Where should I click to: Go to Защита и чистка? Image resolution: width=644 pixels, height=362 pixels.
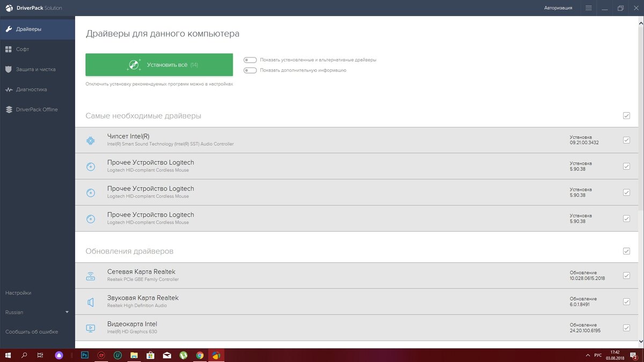(38, 69)
